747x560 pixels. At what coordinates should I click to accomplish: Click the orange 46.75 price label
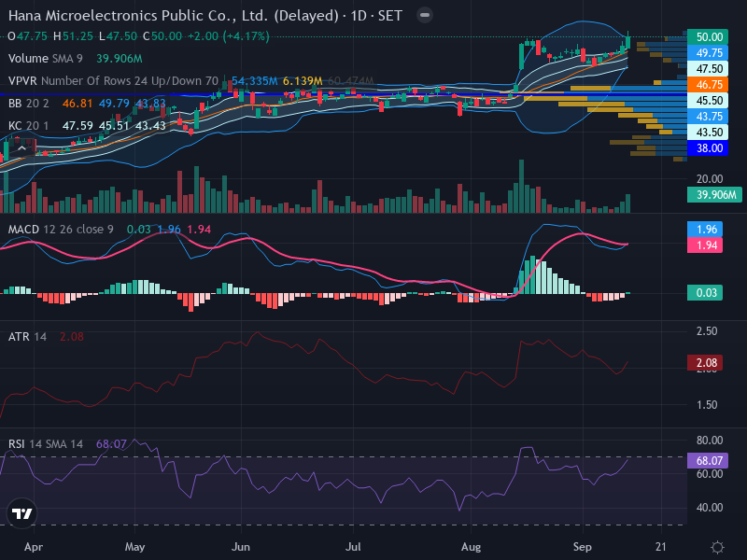pyautogui.click(x=708, y=85)
